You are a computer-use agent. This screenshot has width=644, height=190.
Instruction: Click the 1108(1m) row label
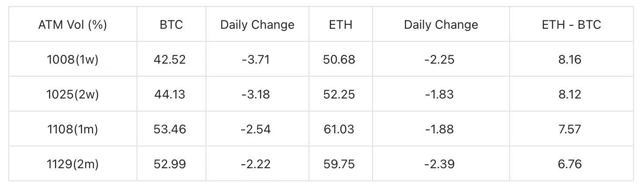click(72, 129)
